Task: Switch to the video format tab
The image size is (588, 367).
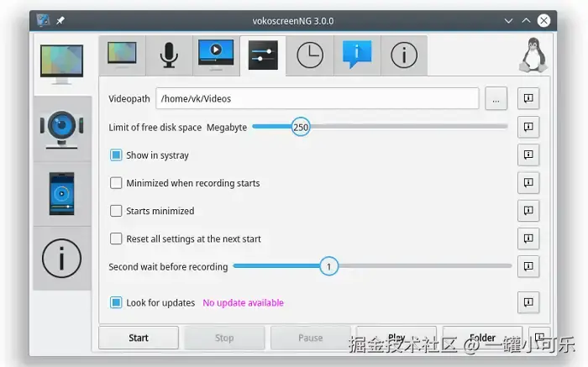Action: [216, 55]
